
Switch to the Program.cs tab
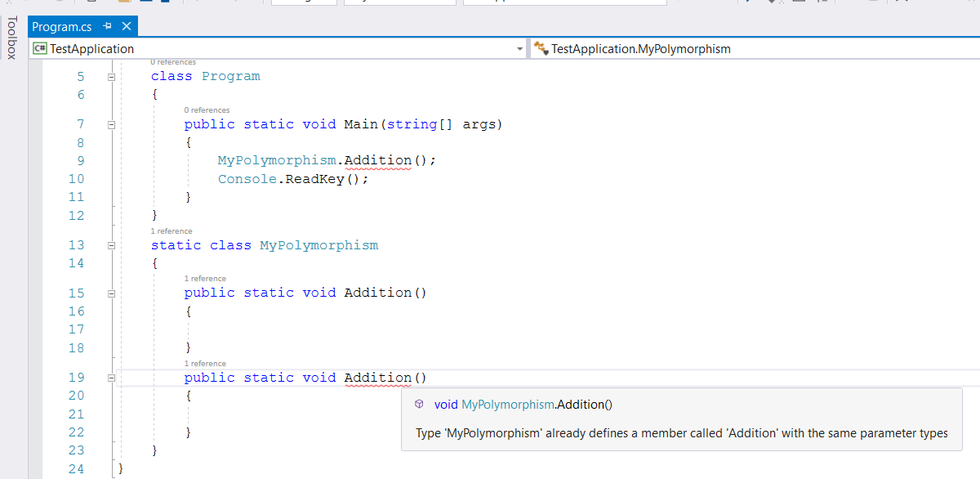click(x=61, y=25)
